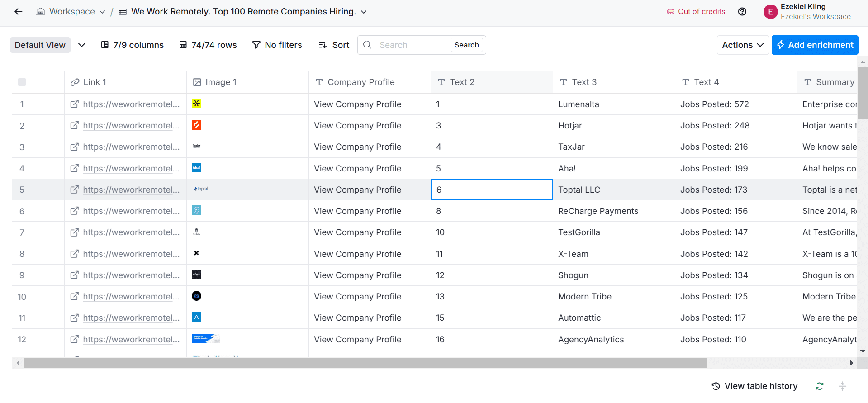Open the external link icon for Shogun row
This screenshot has width=868, height=403.
click(75, 275)
